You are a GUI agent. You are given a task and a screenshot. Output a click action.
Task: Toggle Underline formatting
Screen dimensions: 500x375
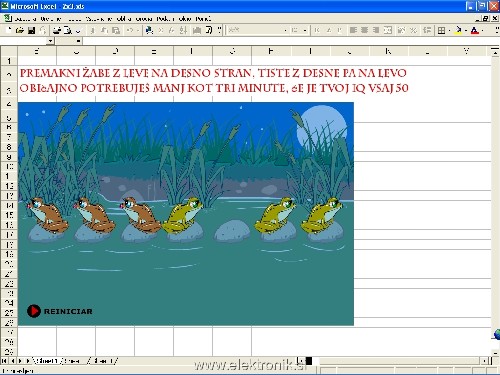click(x=340, y=30)
